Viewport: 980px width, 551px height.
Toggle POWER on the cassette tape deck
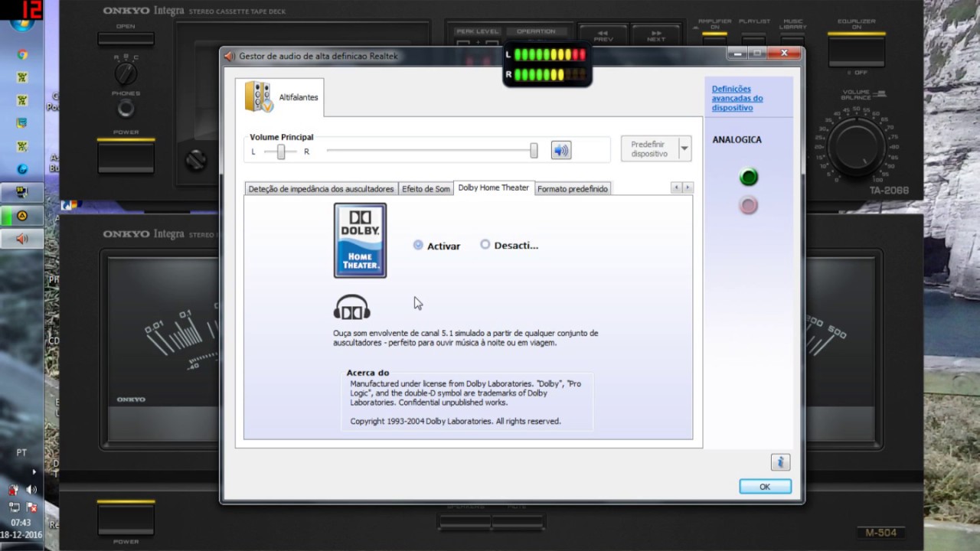[126, 156]
